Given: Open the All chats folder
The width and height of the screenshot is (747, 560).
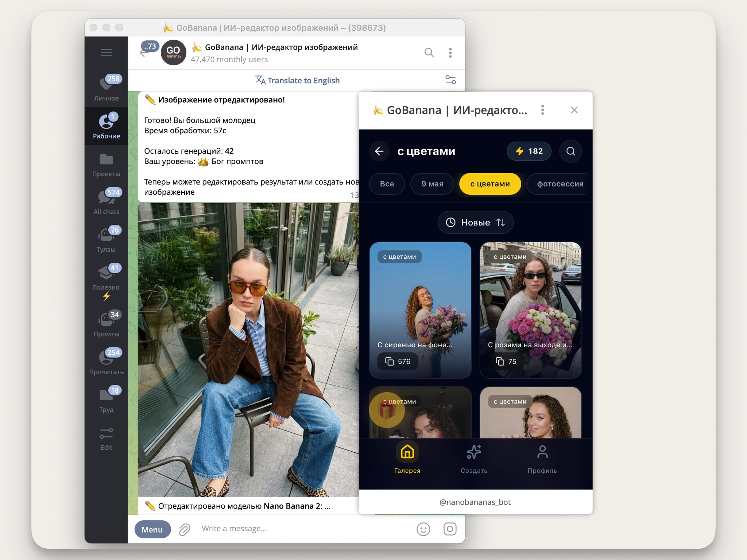Looking at the screenshot, I should 106,202.
